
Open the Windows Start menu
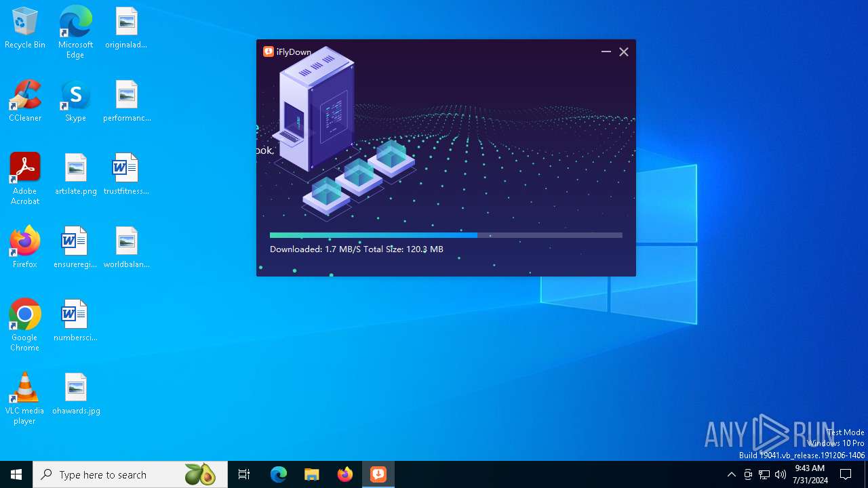pos(16,474)
